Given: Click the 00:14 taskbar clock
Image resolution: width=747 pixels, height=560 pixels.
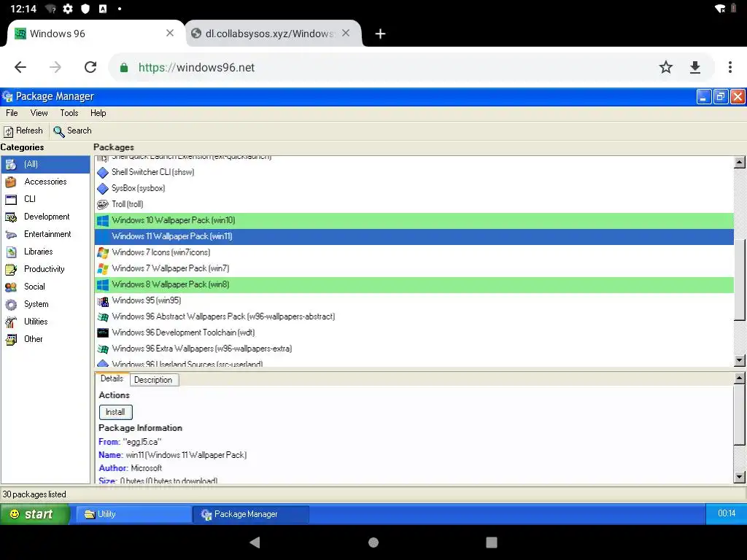Looking at the screenshot, I should pyautogui.click(x=726, y=513).
